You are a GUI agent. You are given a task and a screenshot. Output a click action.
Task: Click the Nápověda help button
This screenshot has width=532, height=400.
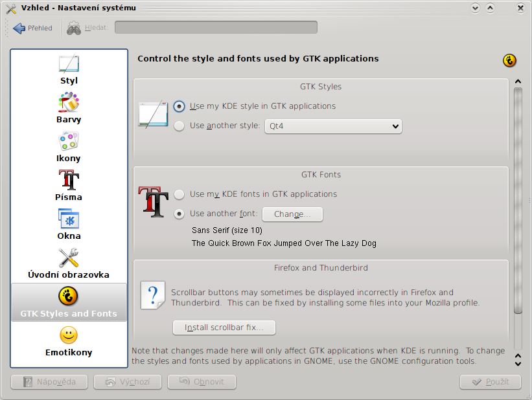(49, 382)
